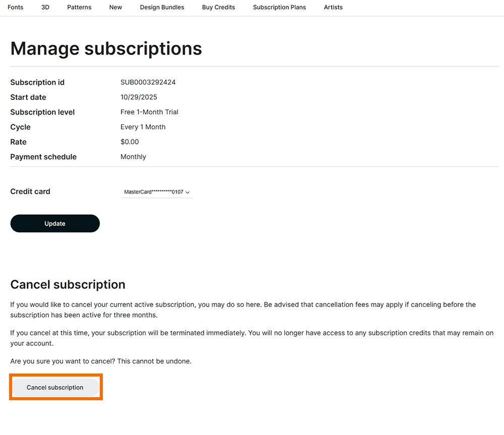Click the Free 1-Month Trial text

pos(149,112)
